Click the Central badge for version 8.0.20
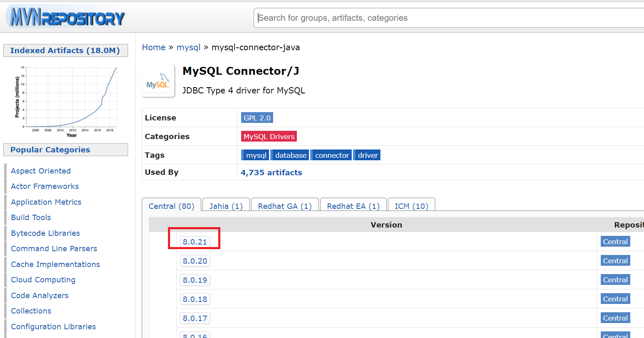This screenshot has width=644, height=338. point(615,261)
